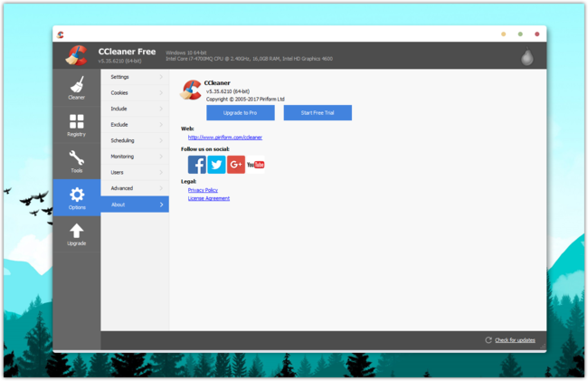588x381 pixels.
Task: Click the red close dot in title bar
Action: [537, 34]
